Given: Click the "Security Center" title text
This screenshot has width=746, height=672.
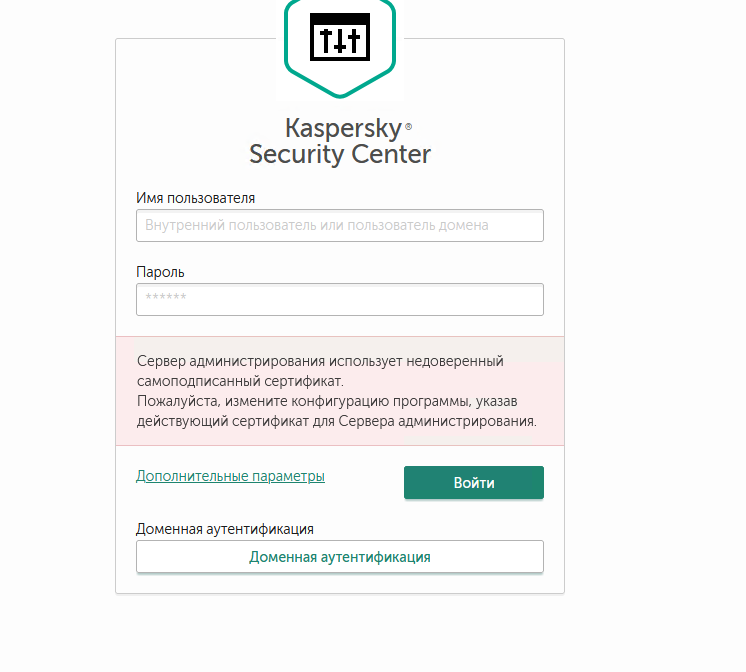Looking at the screenshot, I should coord(340,154).
